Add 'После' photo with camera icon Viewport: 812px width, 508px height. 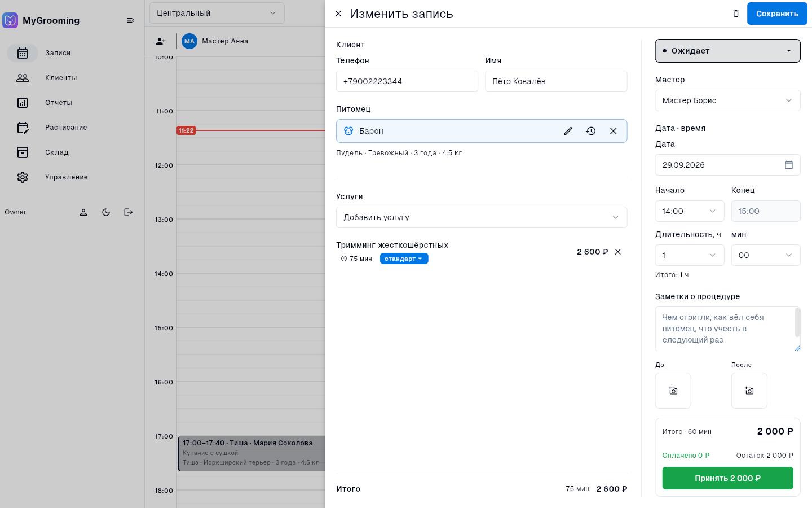click(749, 391)
